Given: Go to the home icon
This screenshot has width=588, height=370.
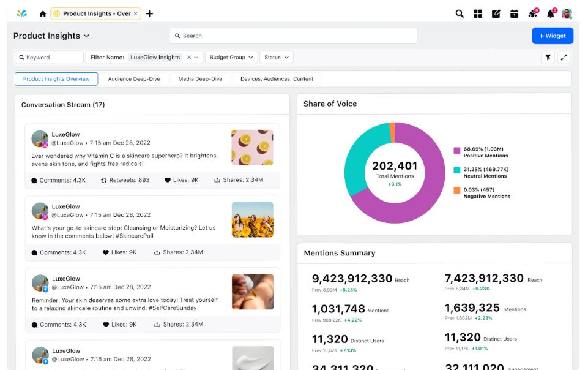Looking at the screenshot, I should (43, 14).
